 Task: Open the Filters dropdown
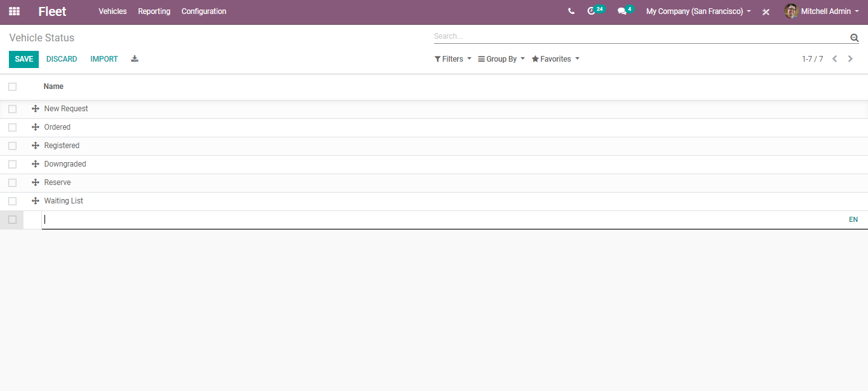(453, 59)
